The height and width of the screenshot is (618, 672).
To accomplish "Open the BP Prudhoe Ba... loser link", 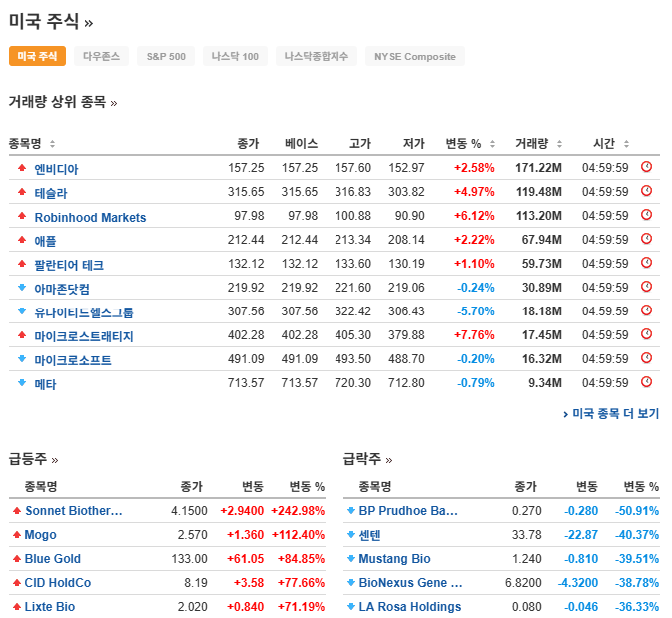I will point(408,511).
